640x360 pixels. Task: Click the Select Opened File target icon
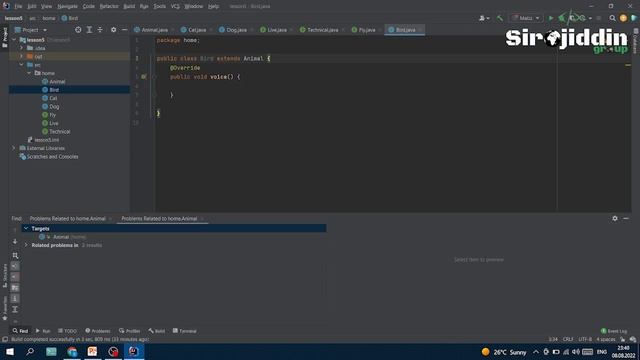[78, 30]
